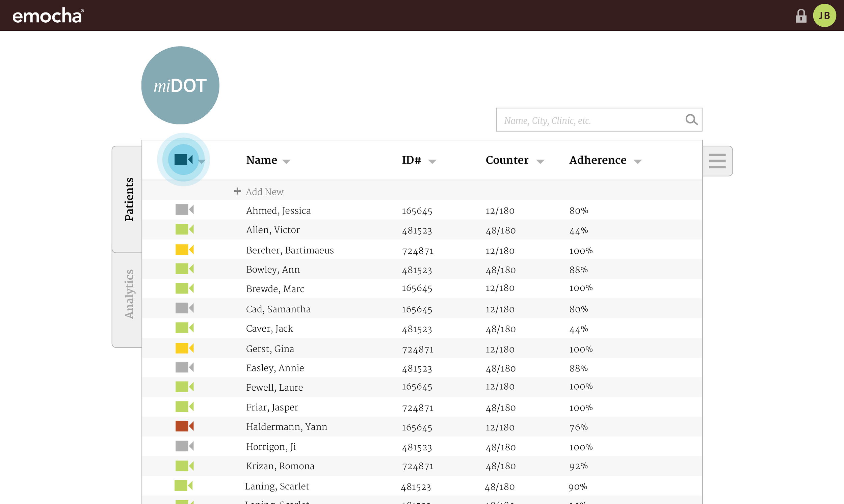Switch to the Patients tab
The width and height of the screenshot is (844, 504).
click(x=127, y=199)
